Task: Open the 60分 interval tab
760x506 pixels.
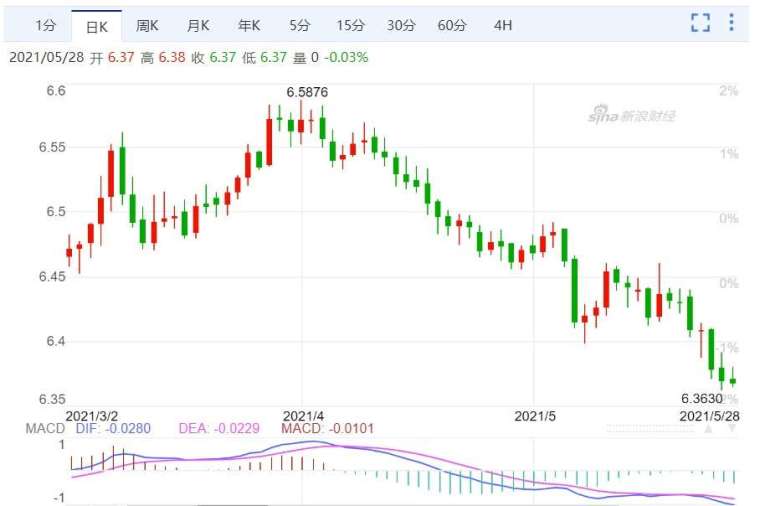Action: (452, 25)
